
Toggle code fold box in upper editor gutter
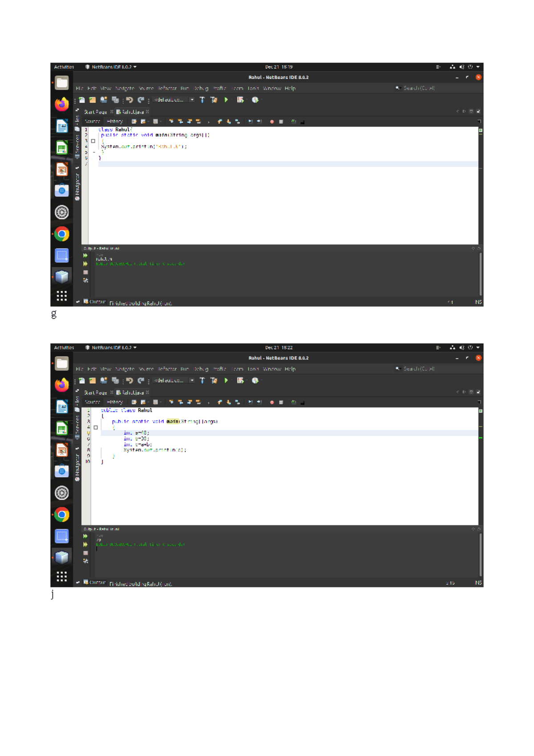pyautogui.click(x=93, y=141)
